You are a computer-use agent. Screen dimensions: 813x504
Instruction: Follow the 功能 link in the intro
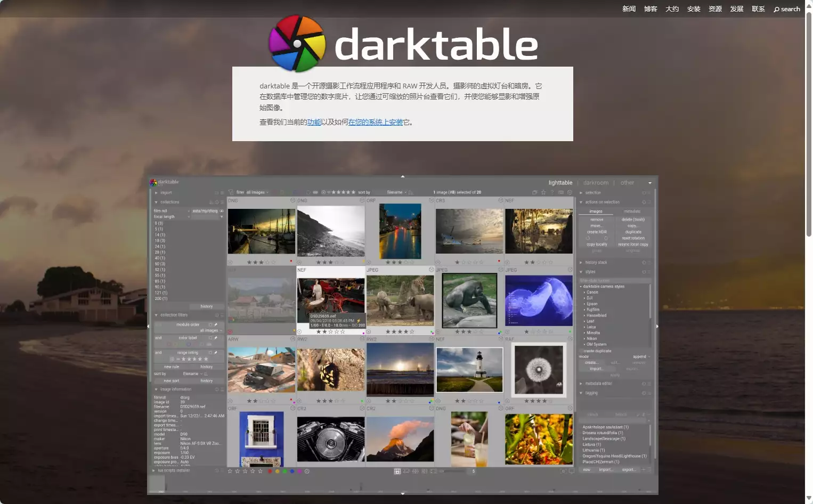coord(314,122)
